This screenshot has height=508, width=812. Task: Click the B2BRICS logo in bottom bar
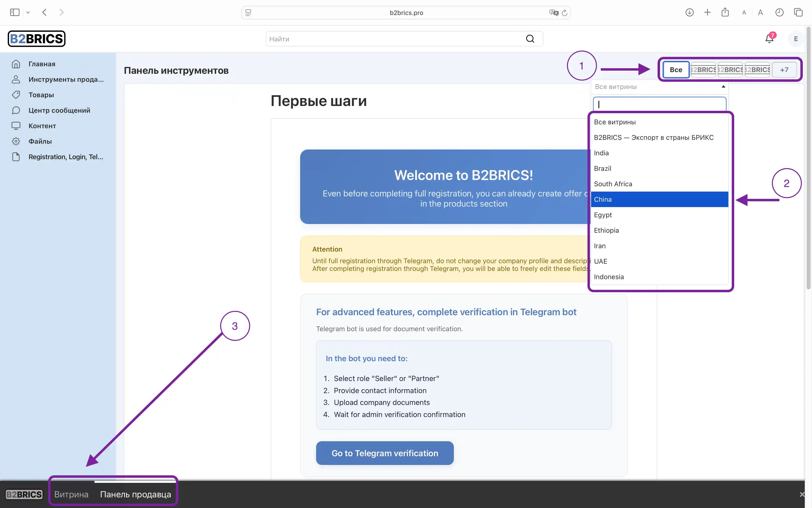[24, 494]
